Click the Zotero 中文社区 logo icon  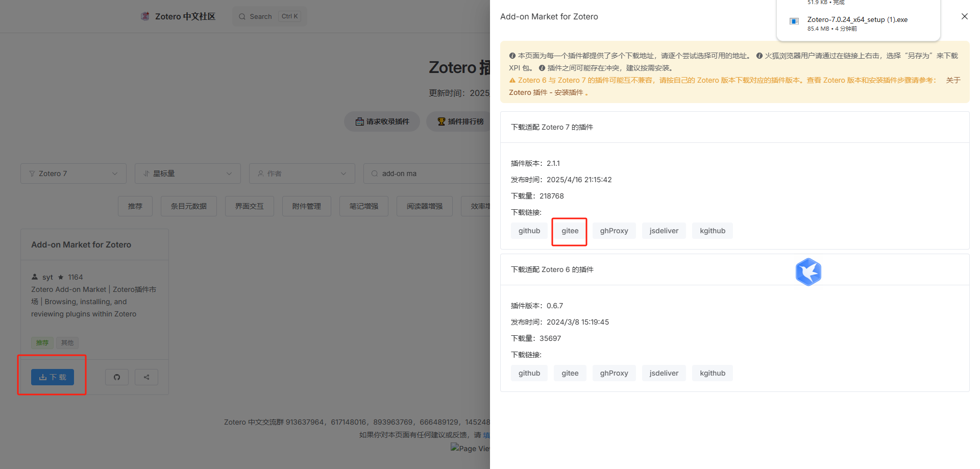click(145, 16)
